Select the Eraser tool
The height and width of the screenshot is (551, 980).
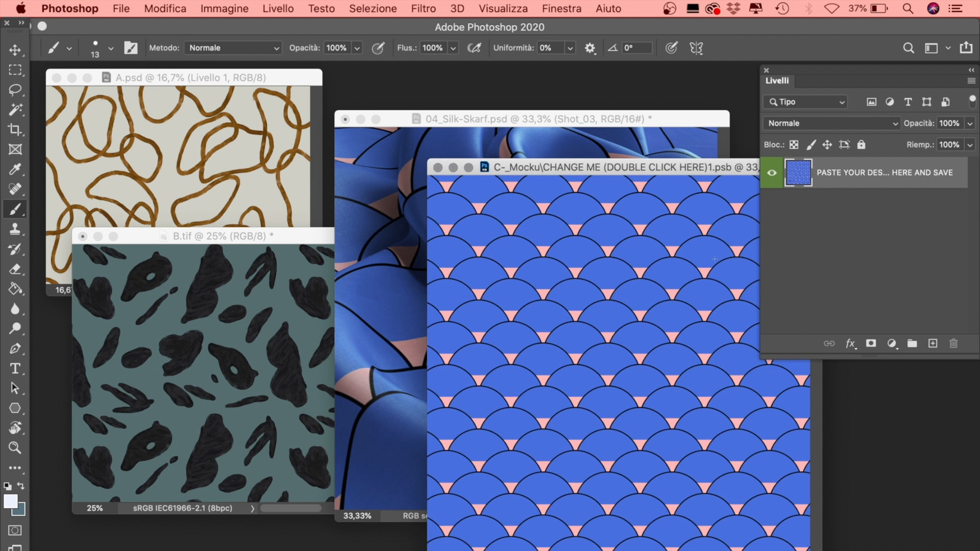click(15, 269)
